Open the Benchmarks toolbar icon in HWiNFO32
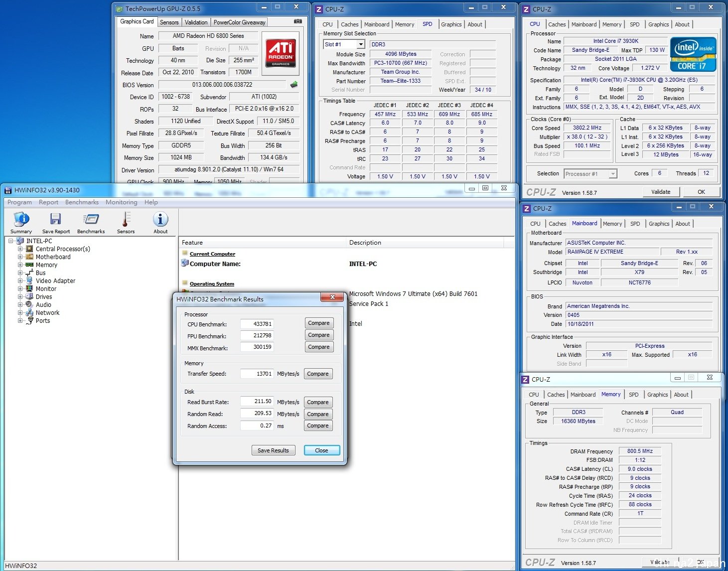This screenshot has height=571, width=728. (91, 220)
